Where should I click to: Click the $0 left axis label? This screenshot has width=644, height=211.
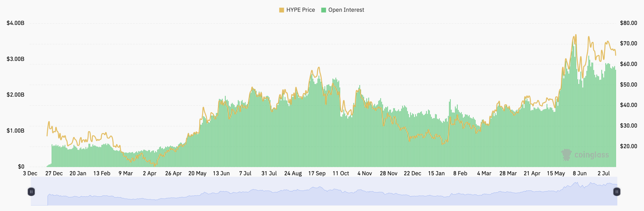[21, 167]
